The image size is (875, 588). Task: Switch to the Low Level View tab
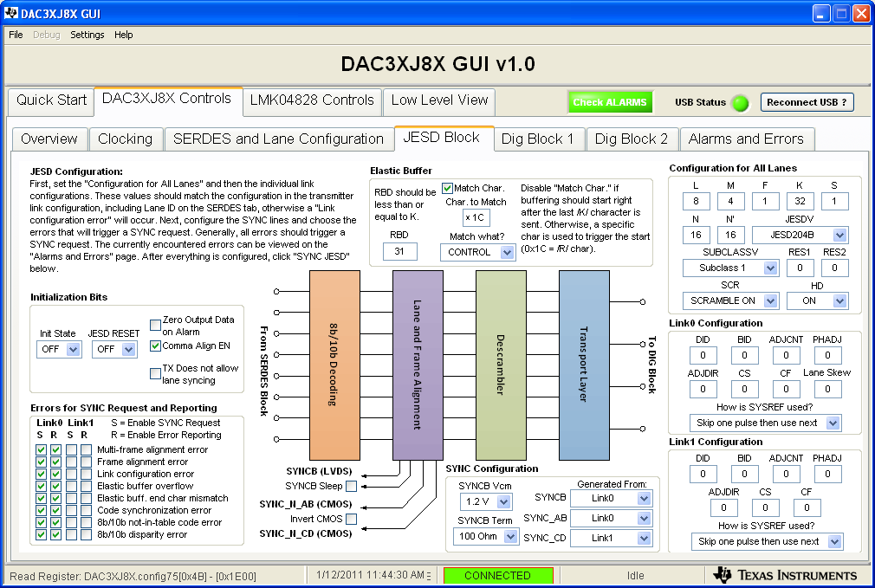click(439, 100)
